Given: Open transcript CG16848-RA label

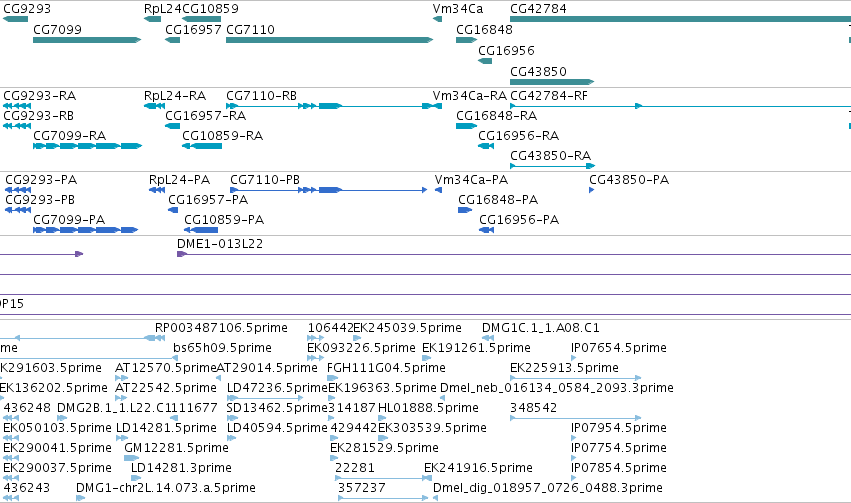Looking at the screenshot, I should (497, 116).
